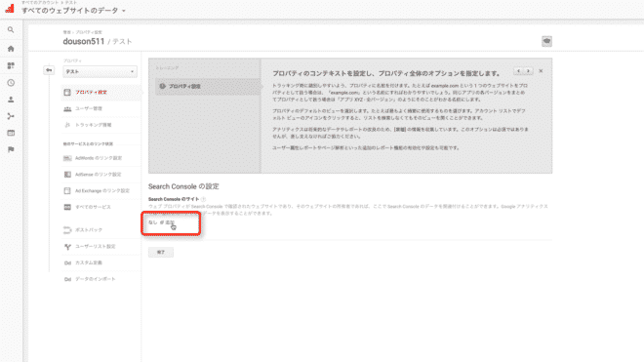Open Acquisition branching icon in sidebar
This screenshot has height=362, width=644.
(11, 116)
